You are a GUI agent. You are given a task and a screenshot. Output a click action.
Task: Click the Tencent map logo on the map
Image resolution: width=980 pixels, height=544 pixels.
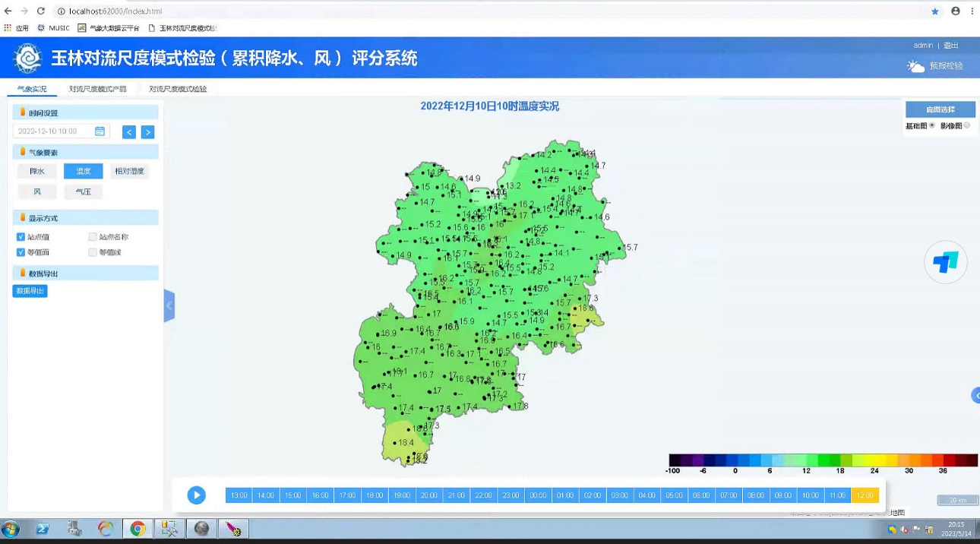[x=945, y=262]
